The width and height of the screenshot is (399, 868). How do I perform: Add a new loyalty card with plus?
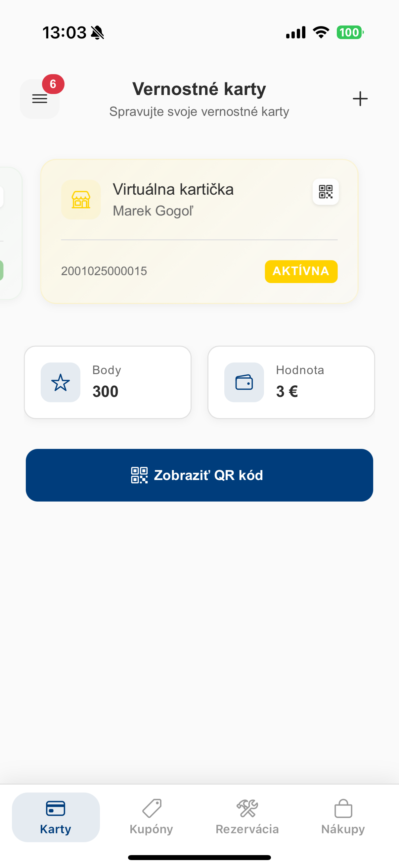pos(360,99)
